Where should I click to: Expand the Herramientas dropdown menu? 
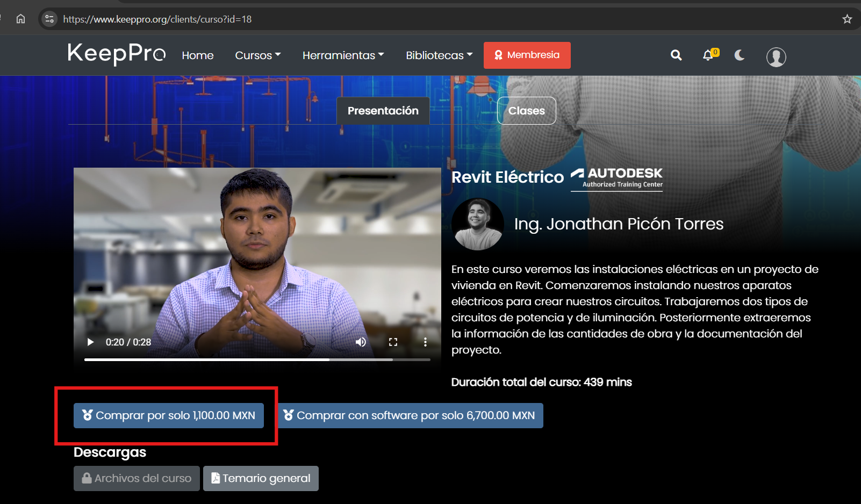(343, 55)
